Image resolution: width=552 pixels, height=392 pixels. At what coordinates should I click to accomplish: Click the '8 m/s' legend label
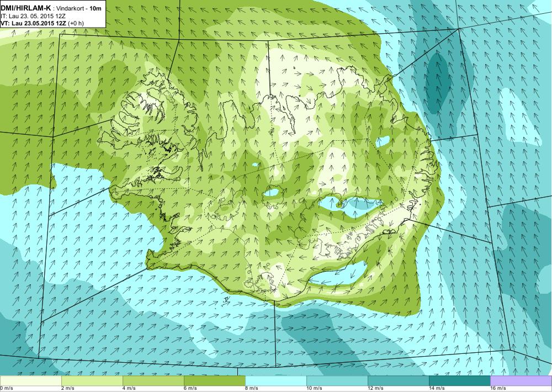[x=252, y=388]
